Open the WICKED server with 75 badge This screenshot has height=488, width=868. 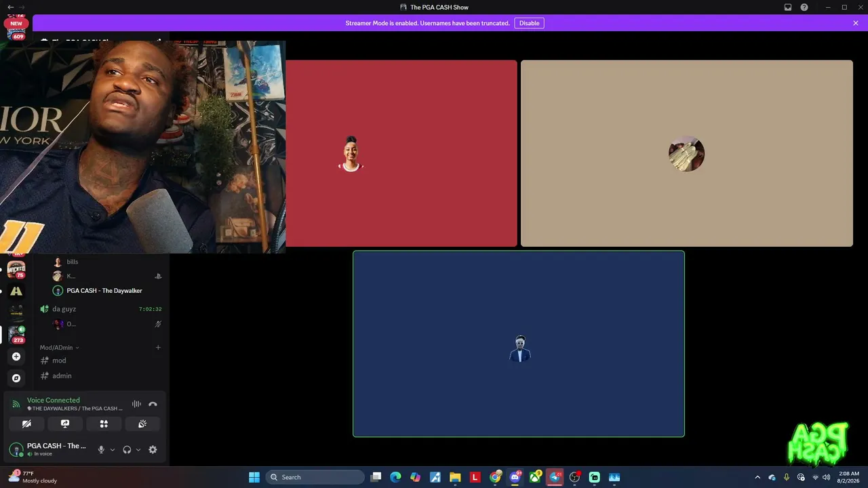click(16, 270)
